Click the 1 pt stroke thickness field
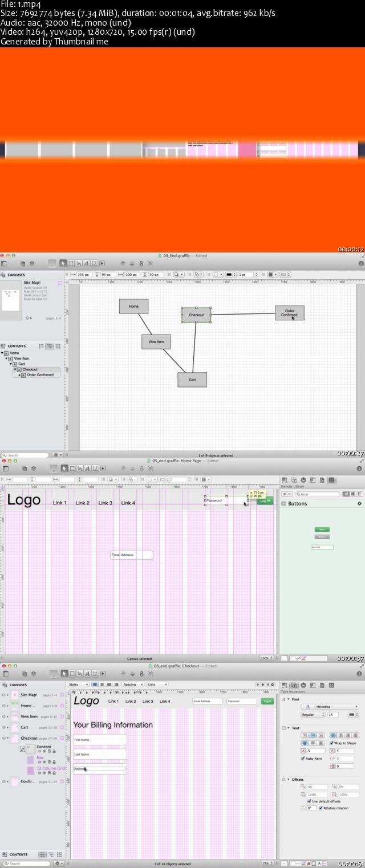The height and width of the screenshot is (868, 365). point(245,274)
